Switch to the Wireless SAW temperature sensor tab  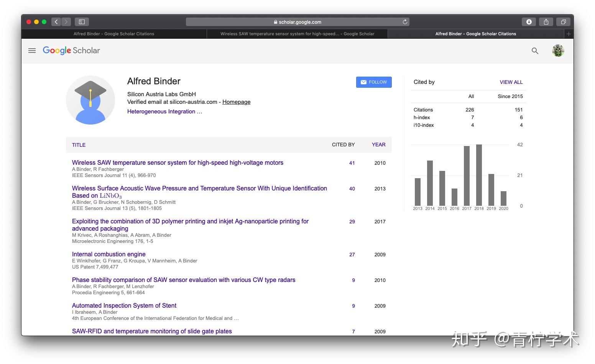[297, 34]
